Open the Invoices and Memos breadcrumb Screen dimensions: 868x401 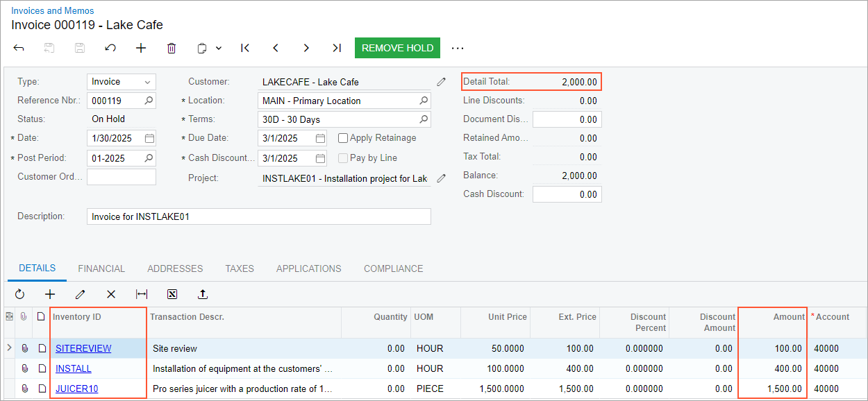[x=53, y=10]
